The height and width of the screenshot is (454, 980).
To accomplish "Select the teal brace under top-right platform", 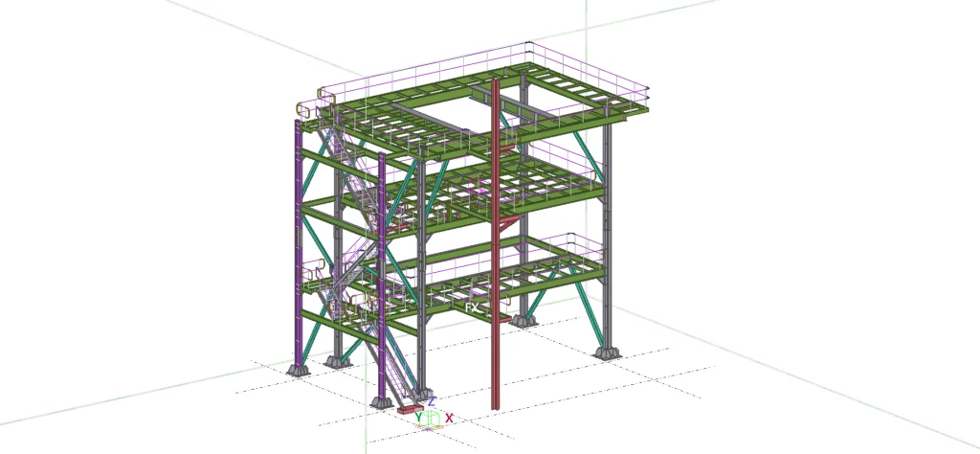I will 589,156.
